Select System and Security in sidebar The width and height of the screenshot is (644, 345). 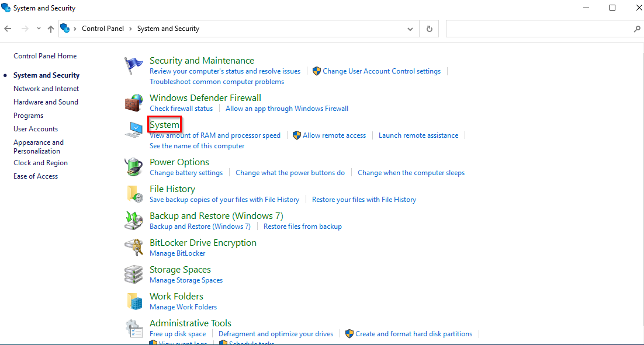pyautogui.click(x=46, y=75)
